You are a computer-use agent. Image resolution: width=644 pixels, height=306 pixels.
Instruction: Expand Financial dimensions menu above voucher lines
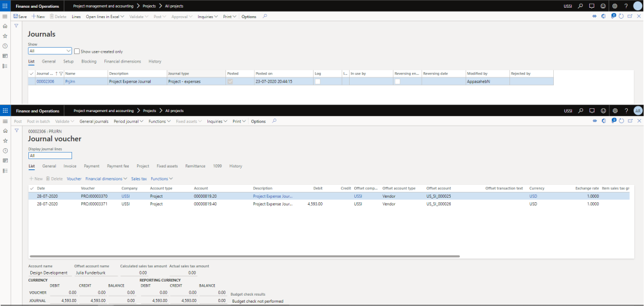(x=106, y=178)
